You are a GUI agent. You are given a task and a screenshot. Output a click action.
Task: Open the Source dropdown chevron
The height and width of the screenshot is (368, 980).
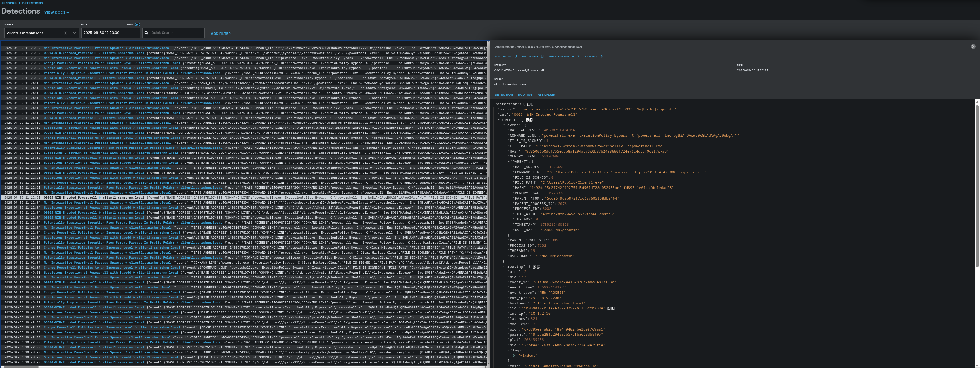pyautogui.click(x=74, y=33)
